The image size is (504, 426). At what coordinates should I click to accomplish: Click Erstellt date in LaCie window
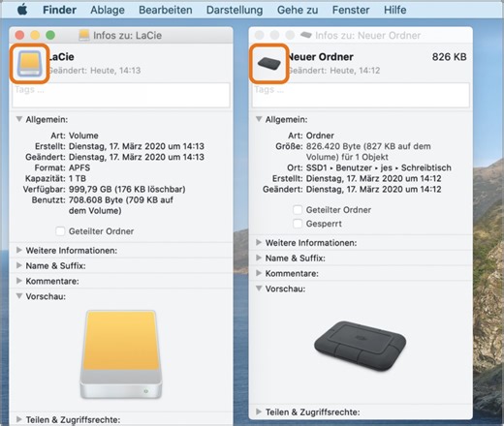(x=137, y=146)
